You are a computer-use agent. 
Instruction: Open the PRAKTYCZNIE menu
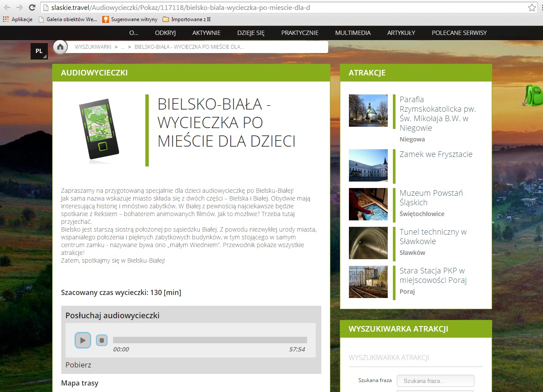[x=300, y=33]
